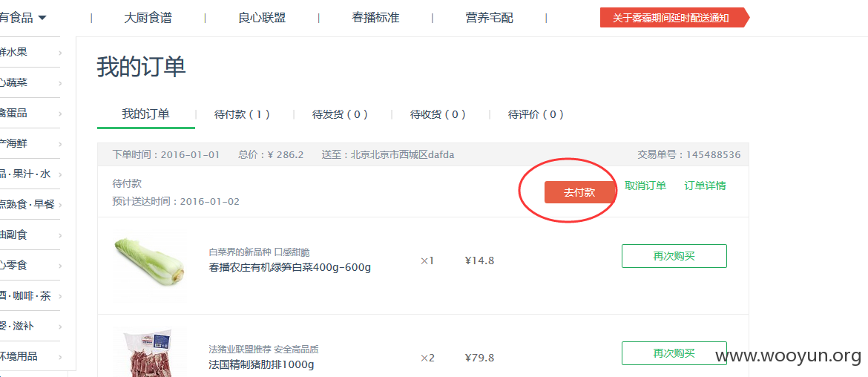Open the 订单详情 order details link

click(x=706, y=186)
